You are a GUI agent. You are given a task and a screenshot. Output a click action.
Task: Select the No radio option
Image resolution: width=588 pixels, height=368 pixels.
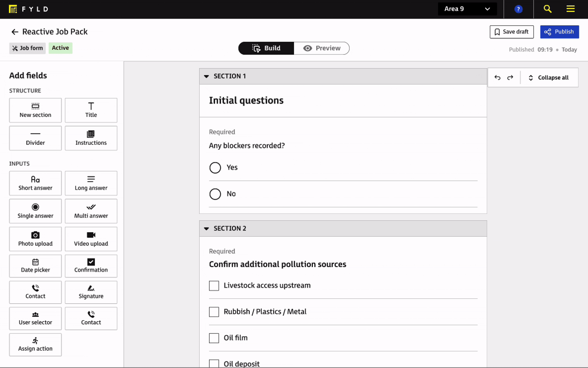tap(215, 194)
